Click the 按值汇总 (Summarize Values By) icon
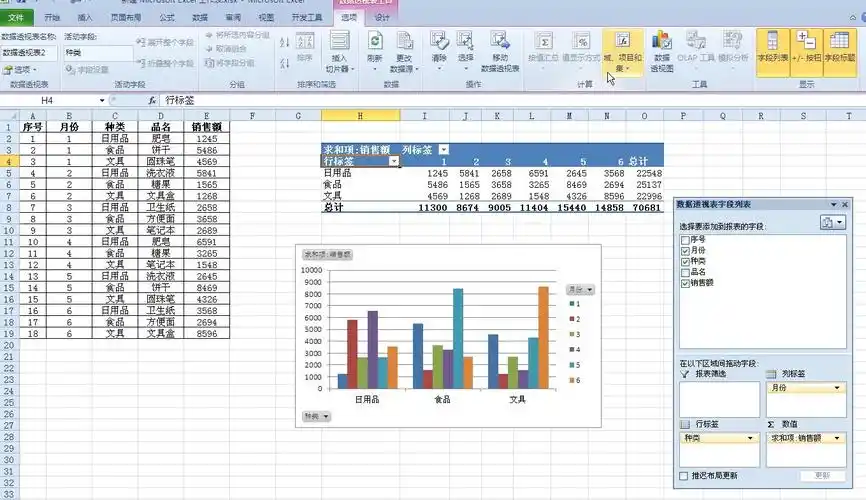Viewport: 866px width, 500px height. tap(544, 42)
